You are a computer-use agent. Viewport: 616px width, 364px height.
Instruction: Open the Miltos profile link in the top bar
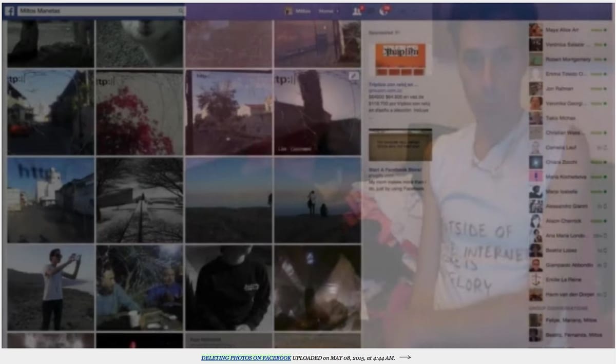tap(298, 11)
